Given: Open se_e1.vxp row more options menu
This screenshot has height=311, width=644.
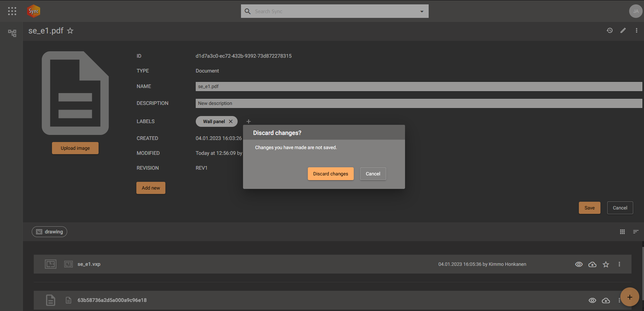Looking at the screenshot, I should [619, 264].
